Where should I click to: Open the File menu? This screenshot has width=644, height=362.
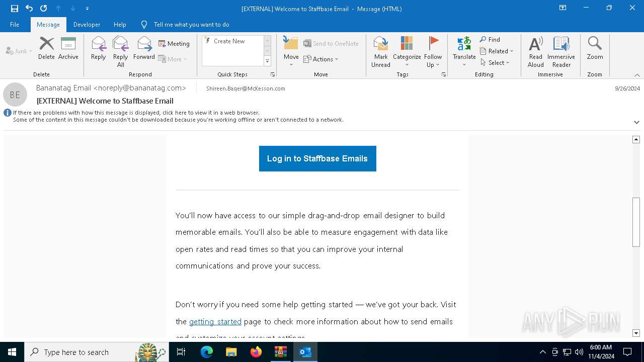tap(15, 24)
